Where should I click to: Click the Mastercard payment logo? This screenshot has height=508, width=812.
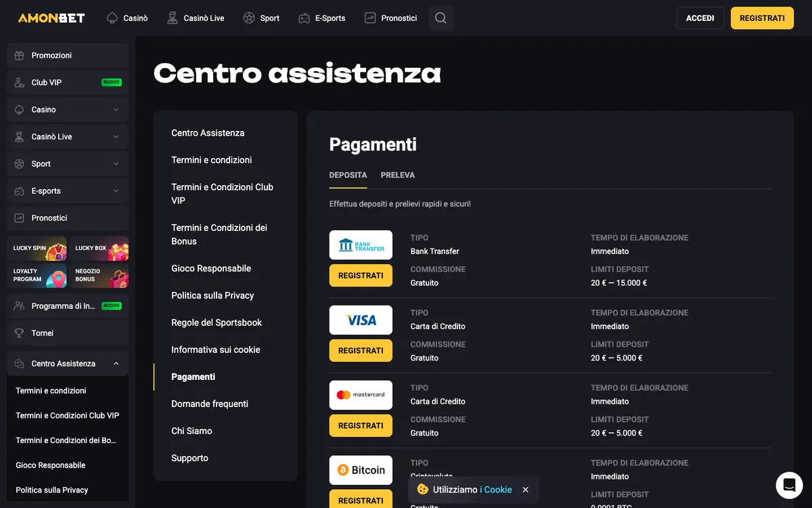tap(361, 395)
